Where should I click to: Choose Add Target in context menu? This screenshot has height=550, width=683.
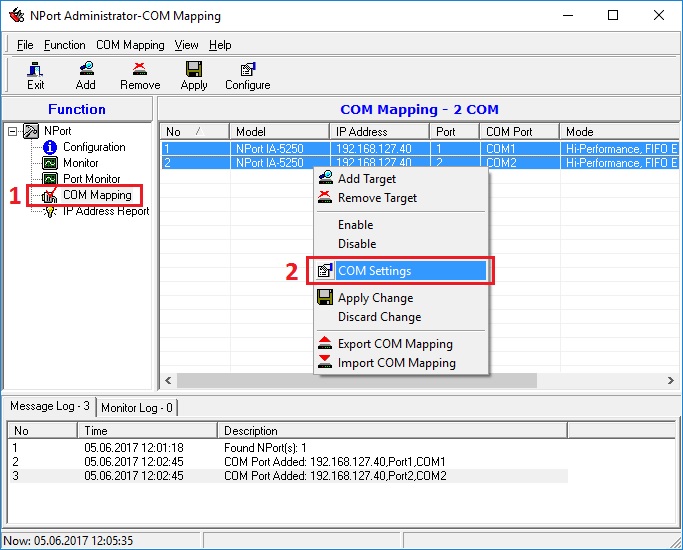pyautogui.click(x=366, y=179)
